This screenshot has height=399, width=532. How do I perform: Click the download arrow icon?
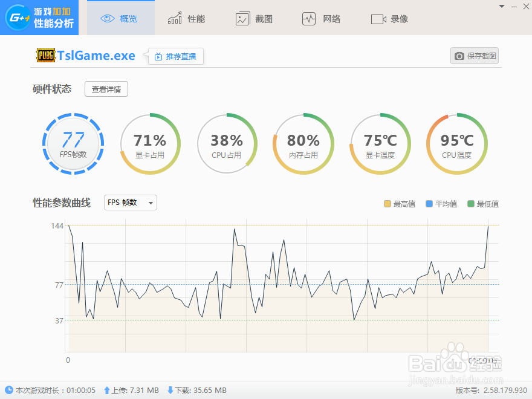pyautogui.click(x=170, y=391)
